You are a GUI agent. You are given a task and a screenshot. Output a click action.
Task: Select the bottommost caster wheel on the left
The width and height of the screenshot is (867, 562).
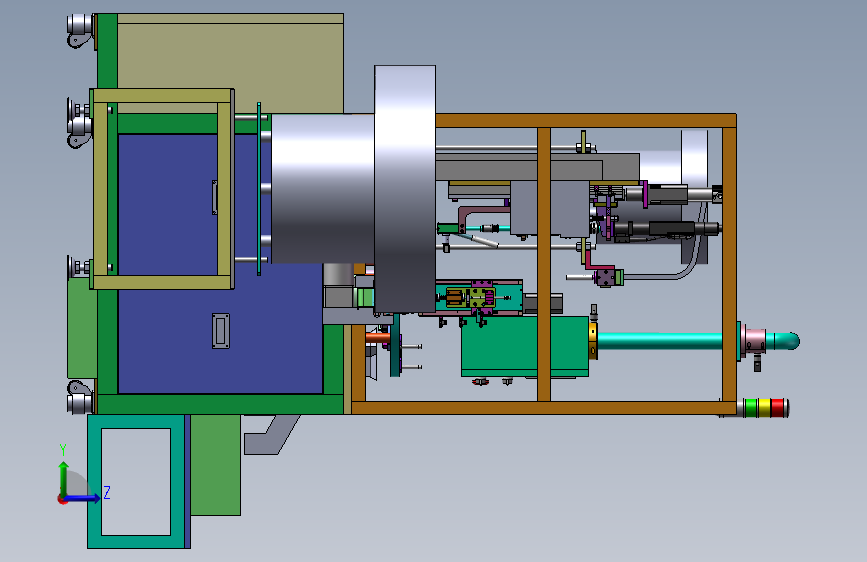80,397
